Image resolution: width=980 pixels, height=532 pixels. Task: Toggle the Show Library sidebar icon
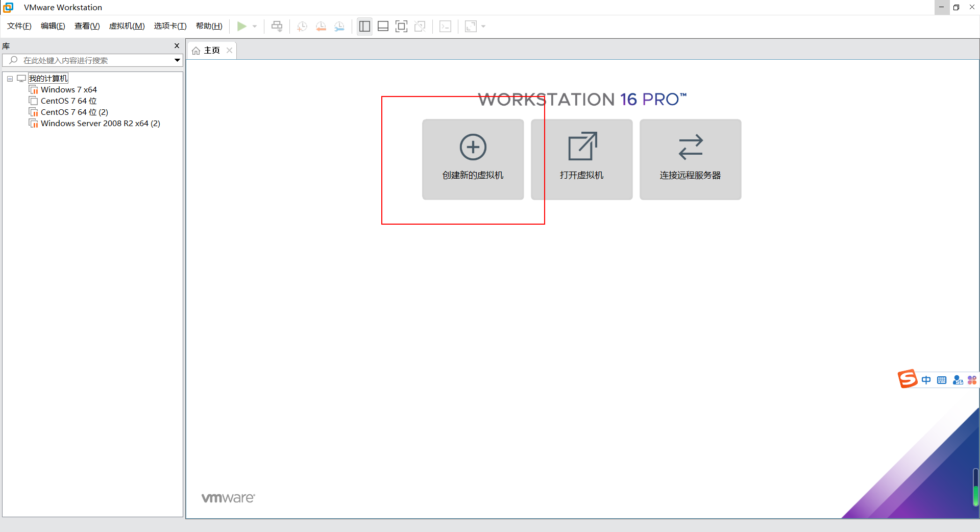[364, 26]
